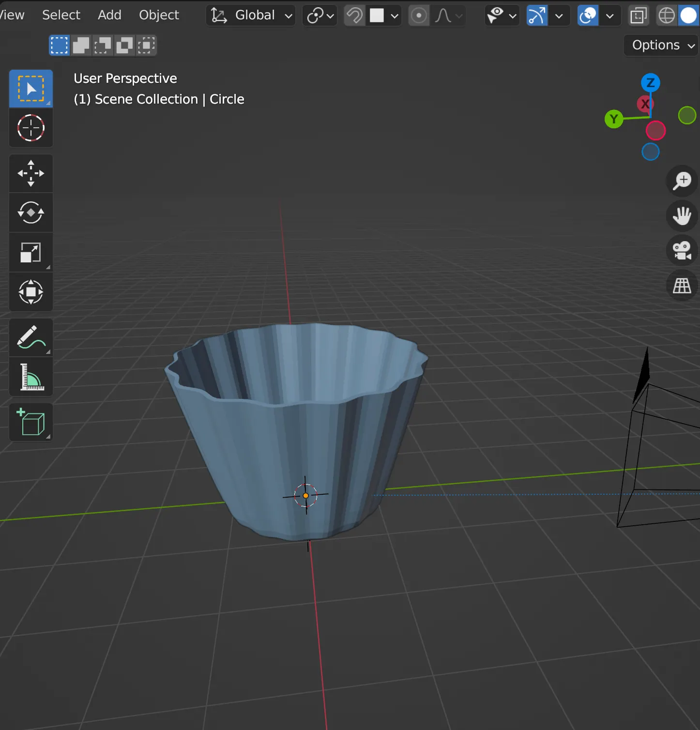
Task: Enable proportional editing toggle
Action: [x=419, y=15]
